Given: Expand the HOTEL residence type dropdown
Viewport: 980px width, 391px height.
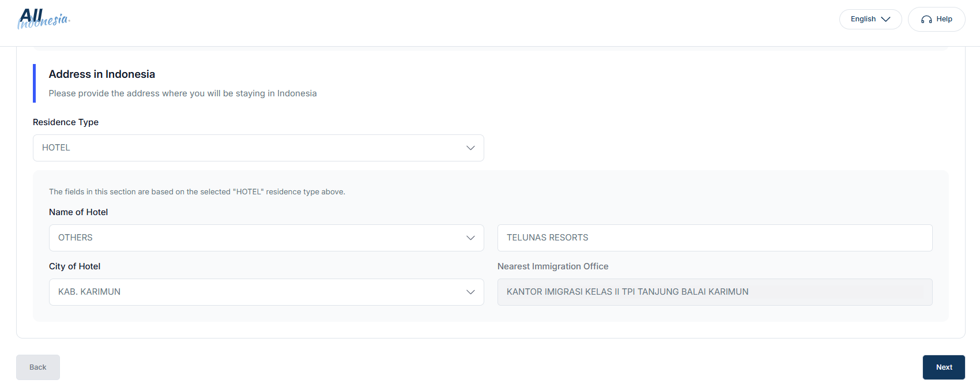Looking at the screenshot, I should pyautogui.click(x=258, y=148).
